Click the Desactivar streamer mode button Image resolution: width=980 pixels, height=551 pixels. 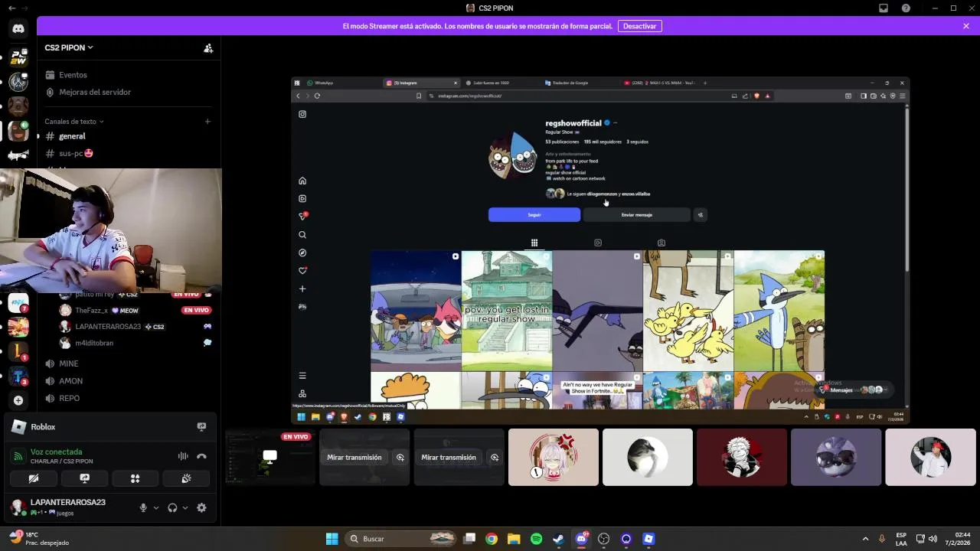639,26
